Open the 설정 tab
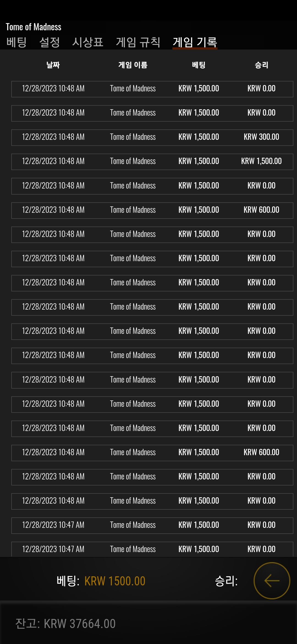 click(50, 42)
